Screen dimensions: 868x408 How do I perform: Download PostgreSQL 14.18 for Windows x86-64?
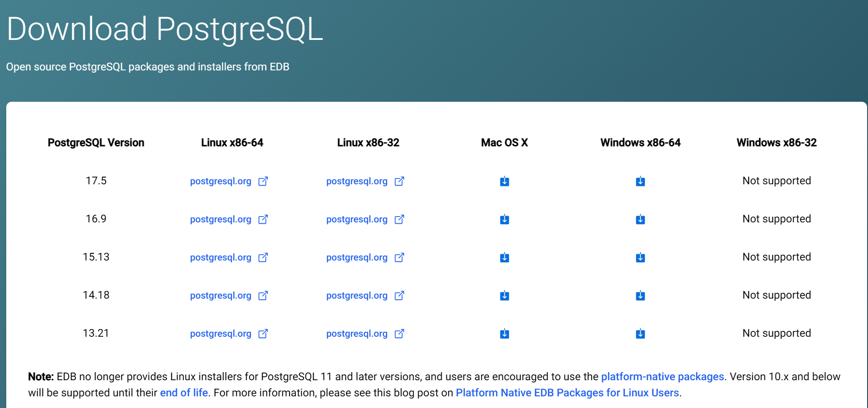point(640,295)
